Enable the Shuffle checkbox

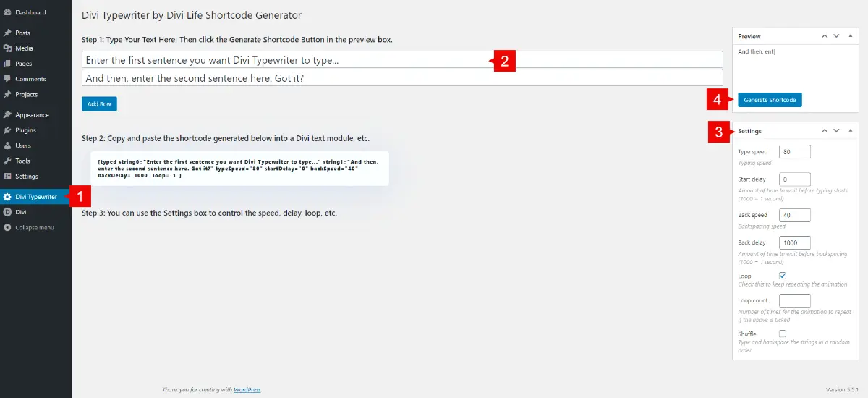pos(783,334)
